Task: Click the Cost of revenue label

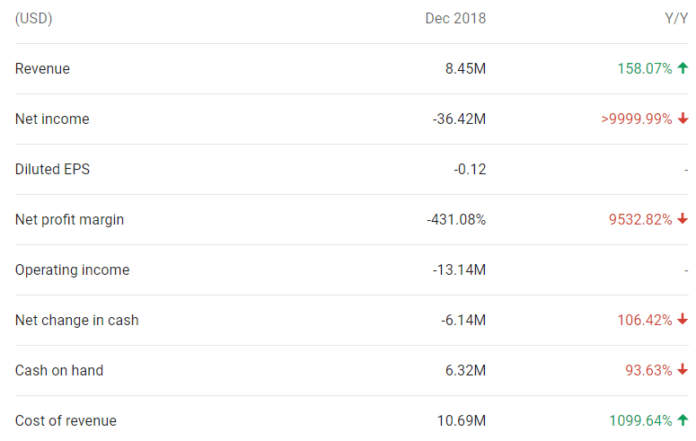Action: [66, 421]
